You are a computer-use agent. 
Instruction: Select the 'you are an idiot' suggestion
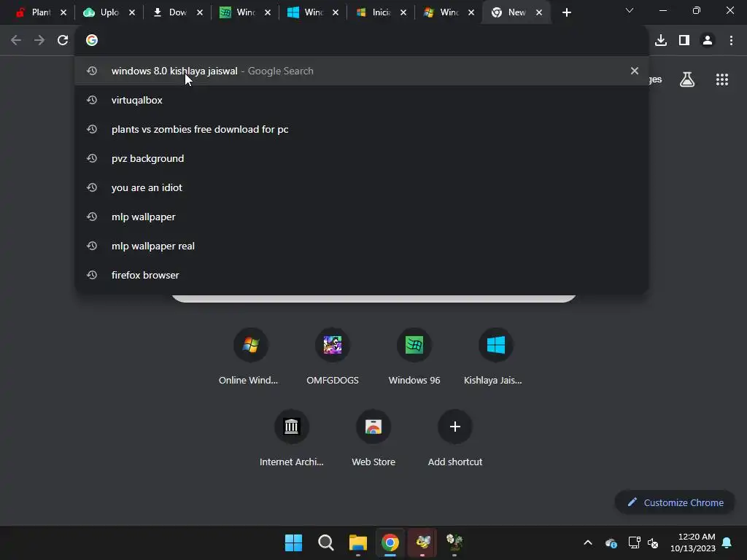(361, 187)
